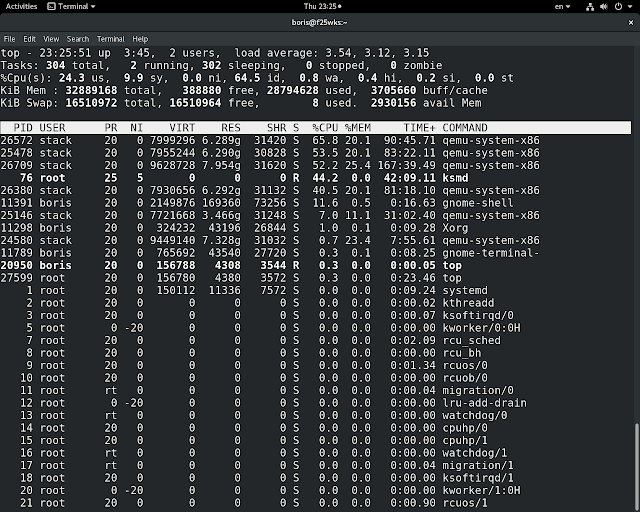Open the Search menu
Viewport: 640px width, 512px height.
point(78,39)
